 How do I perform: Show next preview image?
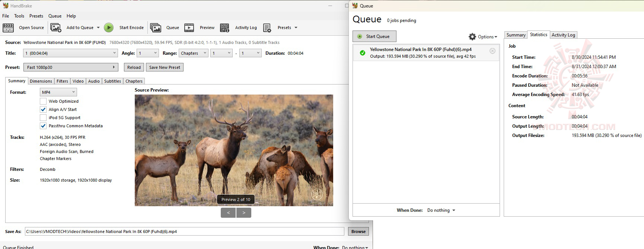pos(244,213)
